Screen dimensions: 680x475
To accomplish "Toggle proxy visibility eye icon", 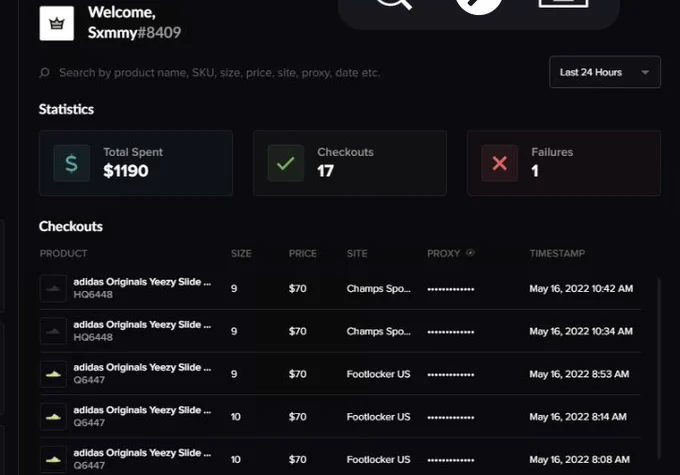I will click(x=470, y=252).
